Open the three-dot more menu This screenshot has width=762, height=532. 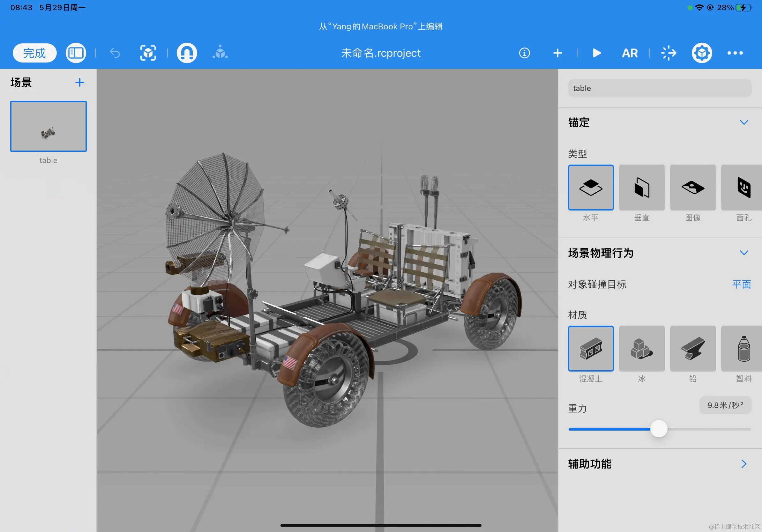pos(735,53)
